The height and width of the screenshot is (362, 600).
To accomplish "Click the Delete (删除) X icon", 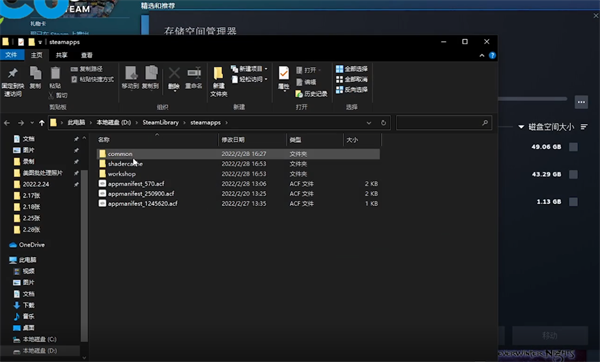I will [x=174, y=73].
